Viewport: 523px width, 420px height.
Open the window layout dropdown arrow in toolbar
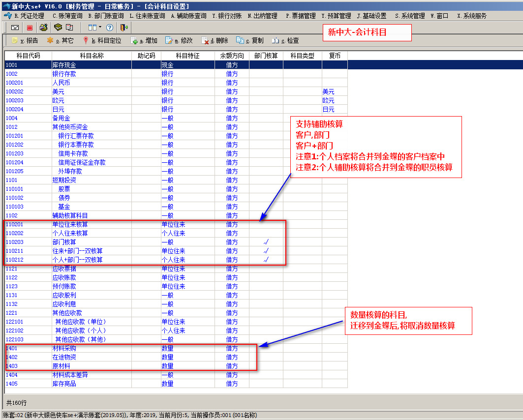tap(100, 28)
